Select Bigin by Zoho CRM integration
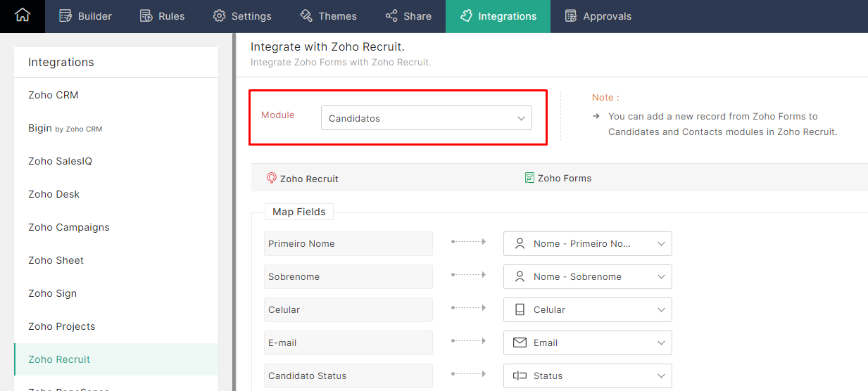The image size is (868, 391). click(x=65, y=128)
